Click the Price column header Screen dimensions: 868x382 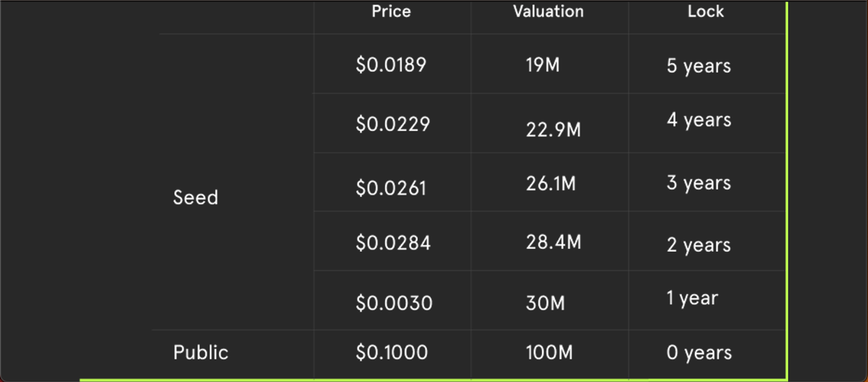[391, 12]
